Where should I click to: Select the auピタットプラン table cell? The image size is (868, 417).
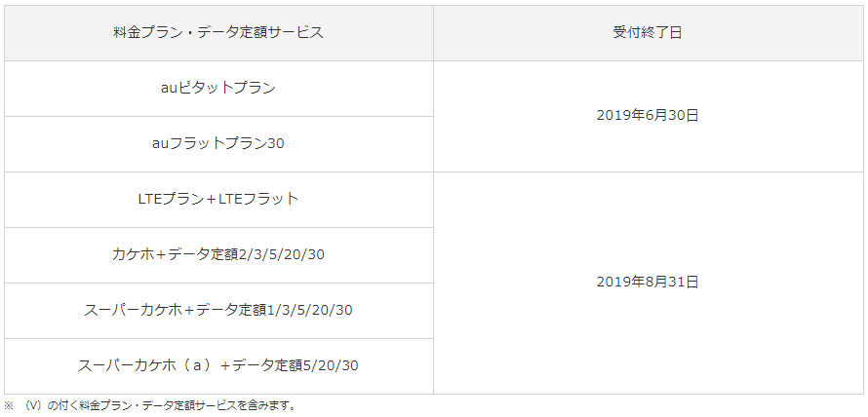point(218,88)
